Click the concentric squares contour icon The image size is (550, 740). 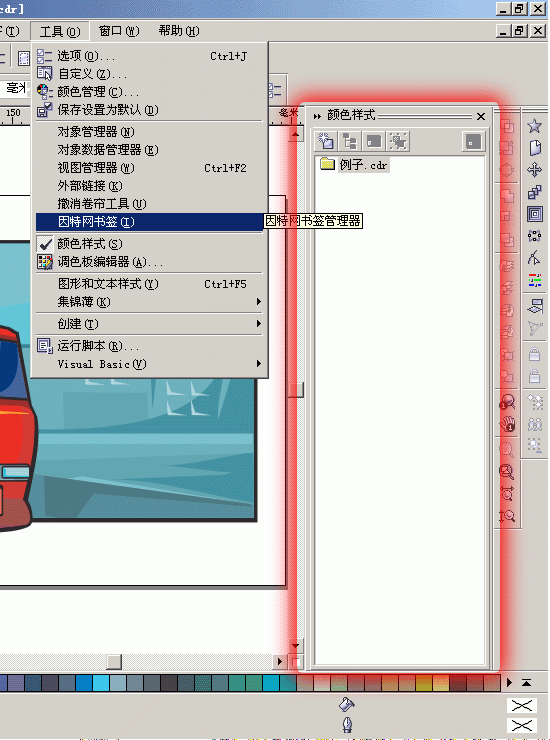[x=534, y=214]
